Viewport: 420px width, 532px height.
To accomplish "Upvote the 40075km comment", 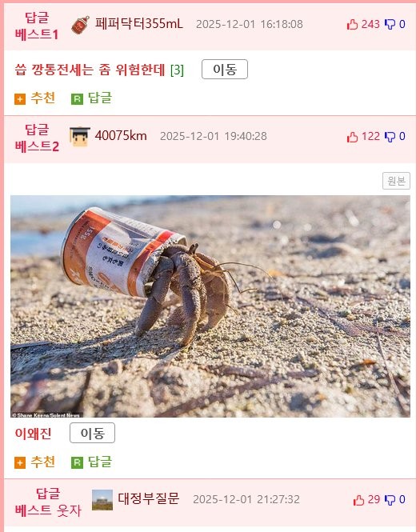I will 352,137.
